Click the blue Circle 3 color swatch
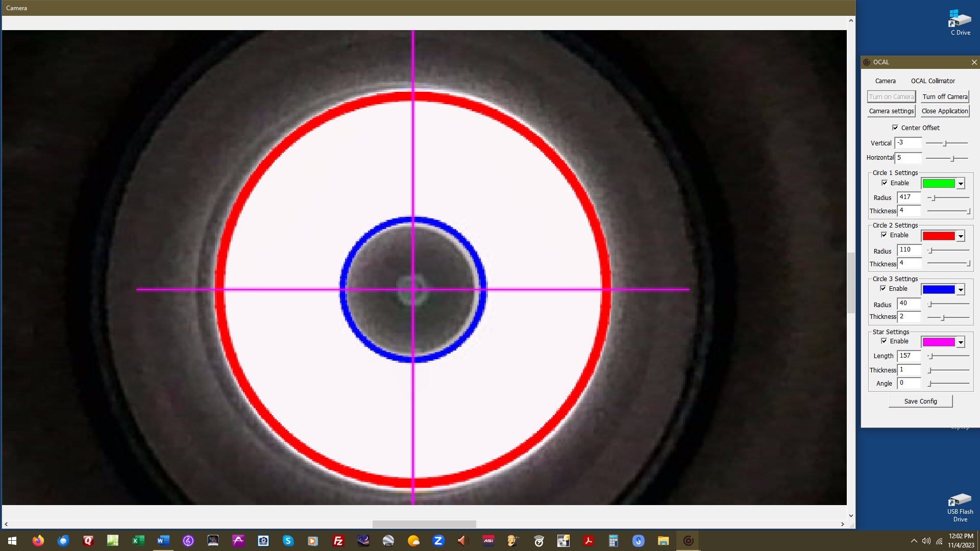Image resolution: width=980 pixels, height=551 pixels. [x=938, y=289]
